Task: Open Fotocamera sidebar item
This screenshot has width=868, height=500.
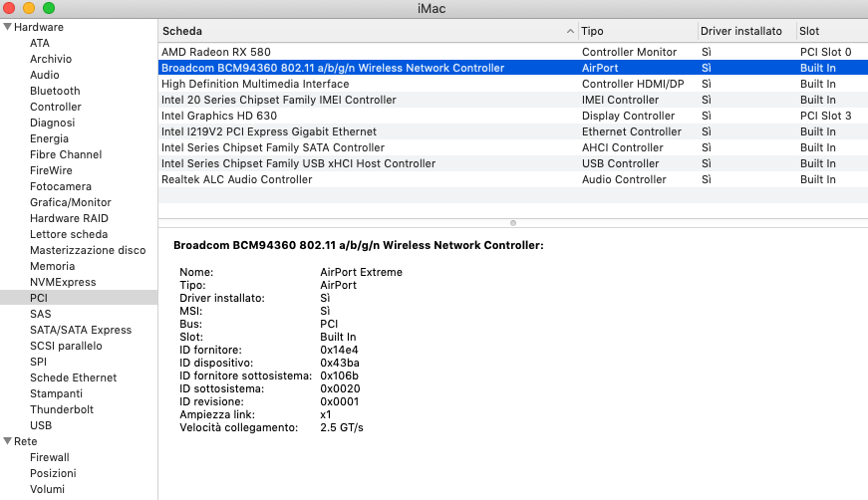Action: coord(61,186)
